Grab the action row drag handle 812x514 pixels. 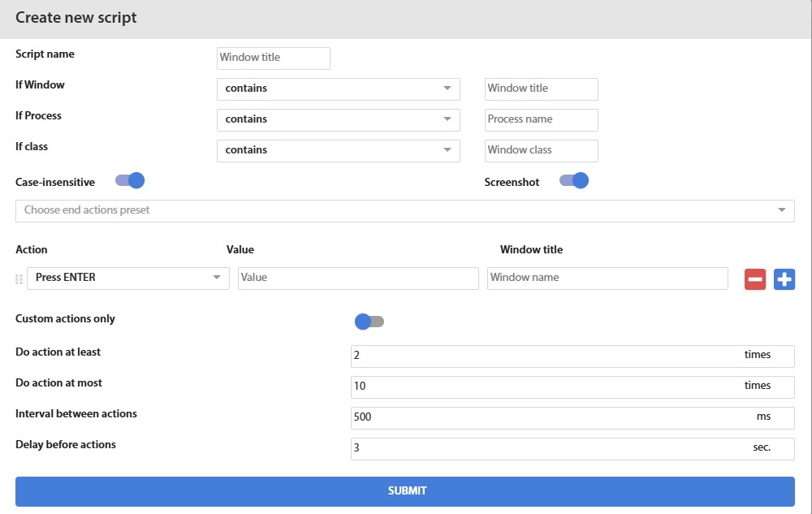pyautogui.click(x=17, y=279)
